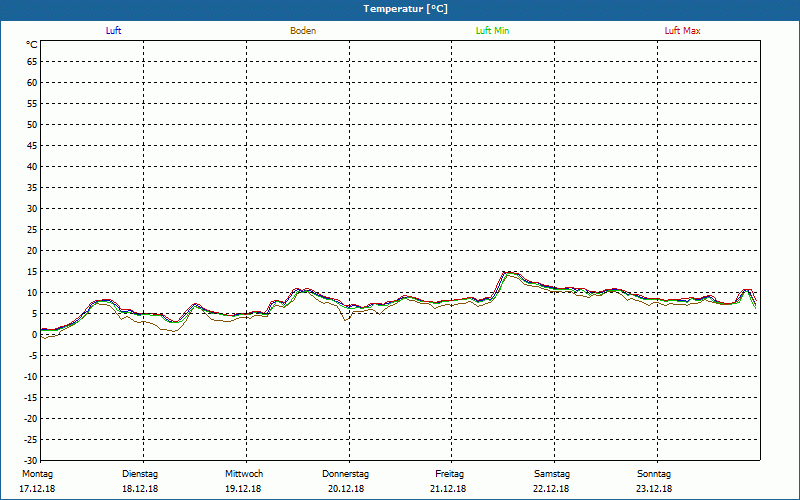Click the °C axis unit label
This screenshot has height=500, width=800.
tap(32, 45)
